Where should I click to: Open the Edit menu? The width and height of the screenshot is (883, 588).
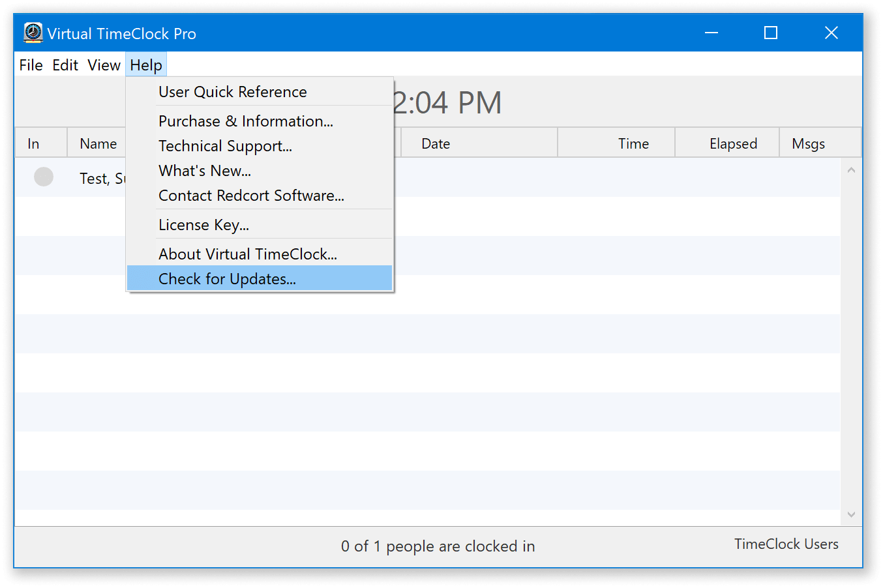click(65, 65)
